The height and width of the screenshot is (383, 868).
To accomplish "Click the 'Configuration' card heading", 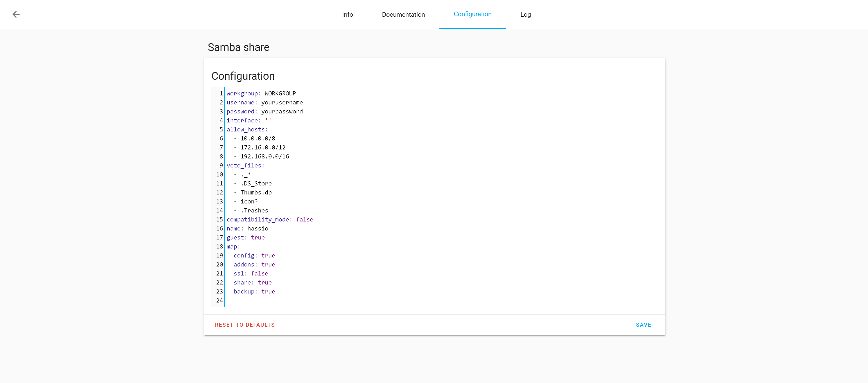I will pos(243,76).
